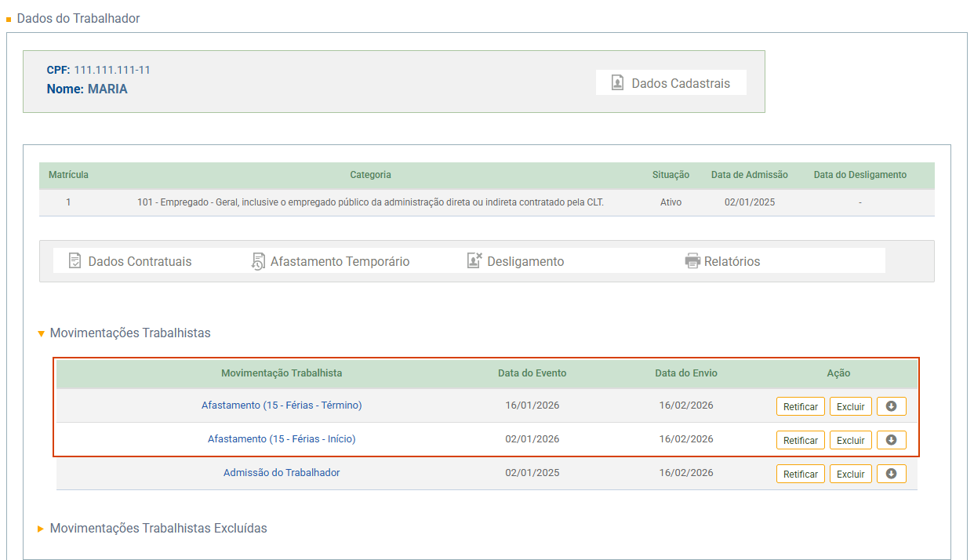
Task: Open the Afastamento (15 - Férias - Início) link
Action: [x=282, y=439]
